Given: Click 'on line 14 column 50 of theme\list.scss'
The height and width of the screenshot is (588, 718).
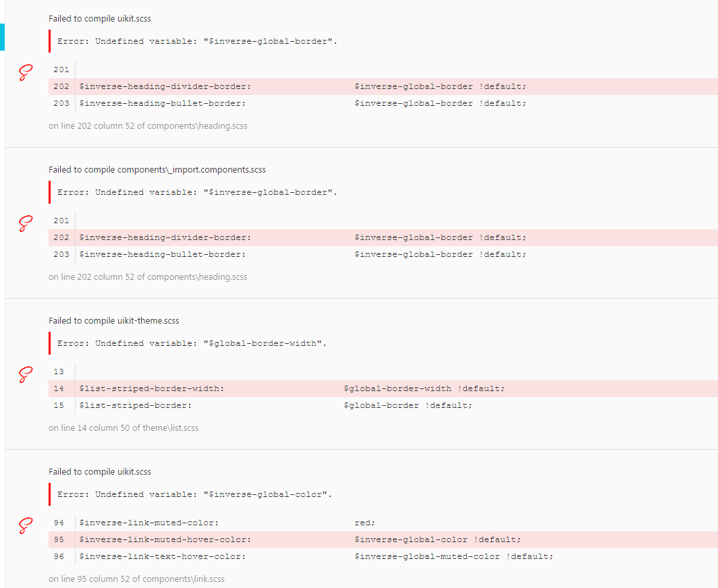Looking at the screenshot, I should 123,428.
